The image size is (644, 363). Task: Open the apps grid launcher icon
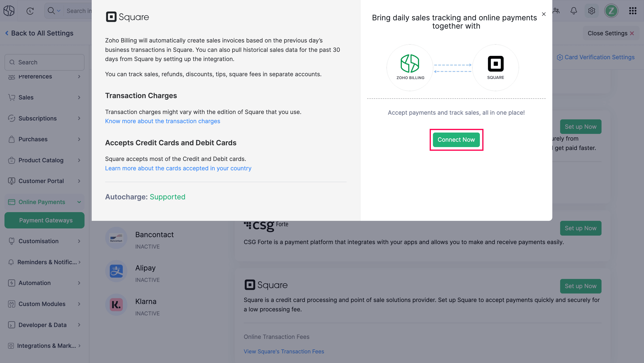tap(633, 11)
